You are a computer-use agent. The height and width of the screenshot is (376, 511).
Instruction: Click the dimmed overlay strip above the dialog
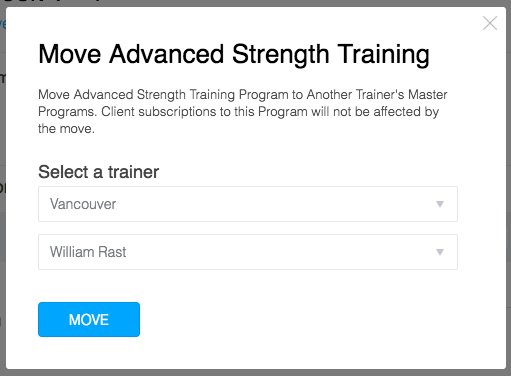point(255,3)
